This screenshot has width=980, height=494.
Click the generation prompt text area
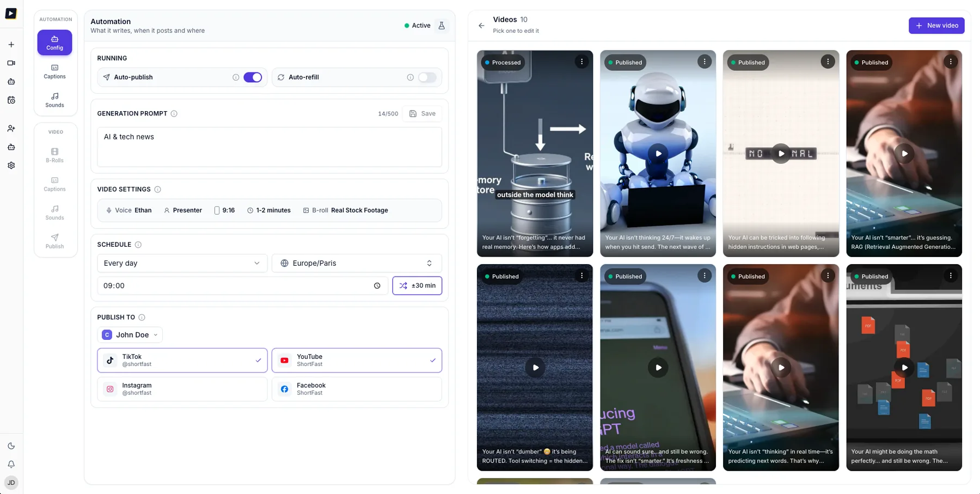tap(269, 147)
